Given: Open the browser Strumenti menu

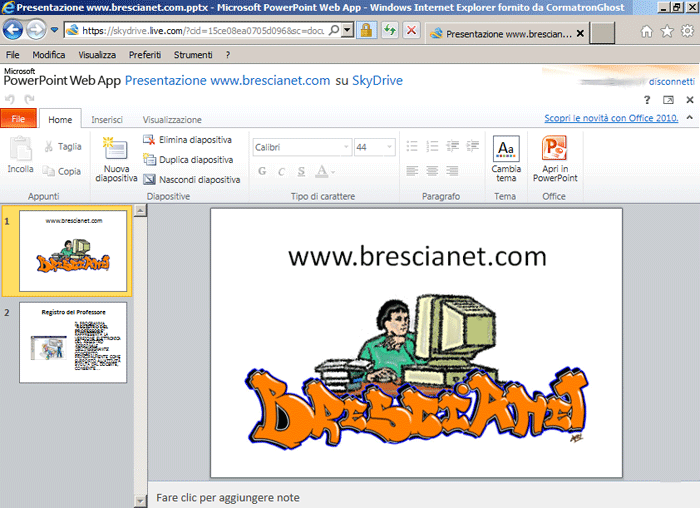Looking at the screenshot, I should (193, 55).
